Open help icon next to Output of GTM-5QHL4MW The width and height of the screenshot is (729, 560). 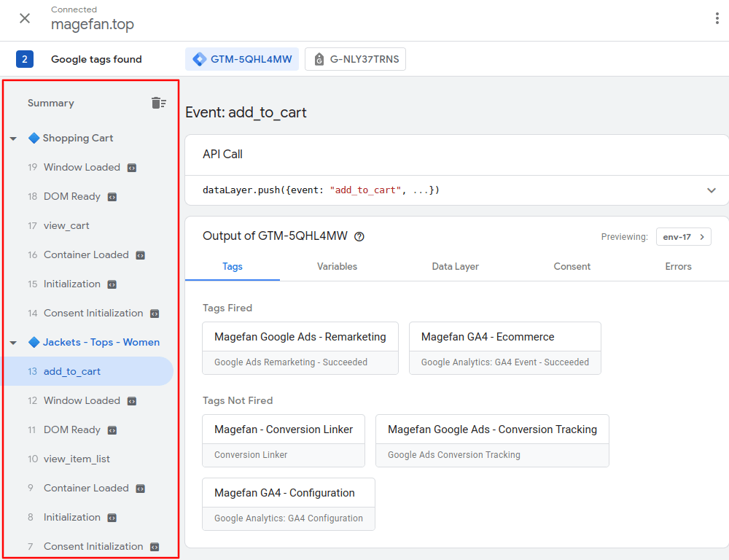pos(359,236)
